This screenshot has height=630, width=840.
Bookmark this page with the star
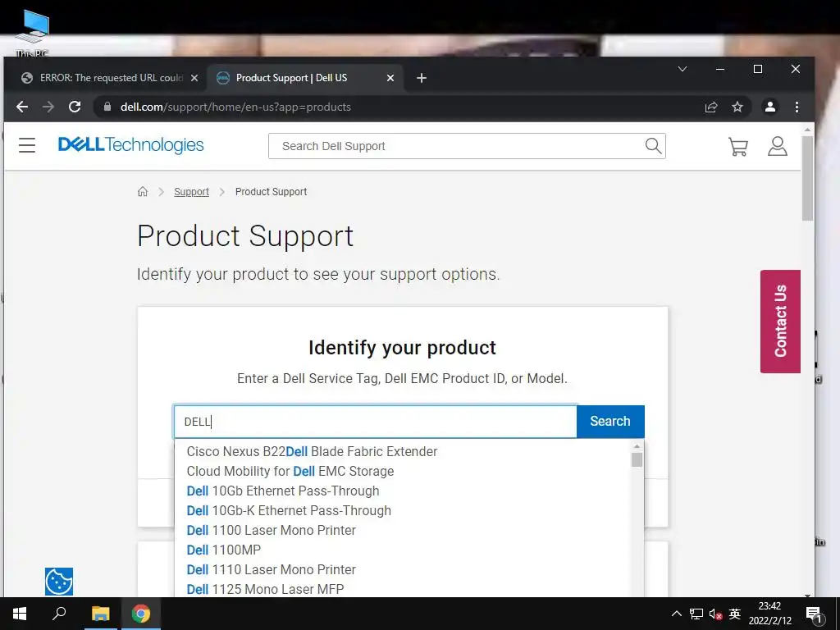coord(737,107)
